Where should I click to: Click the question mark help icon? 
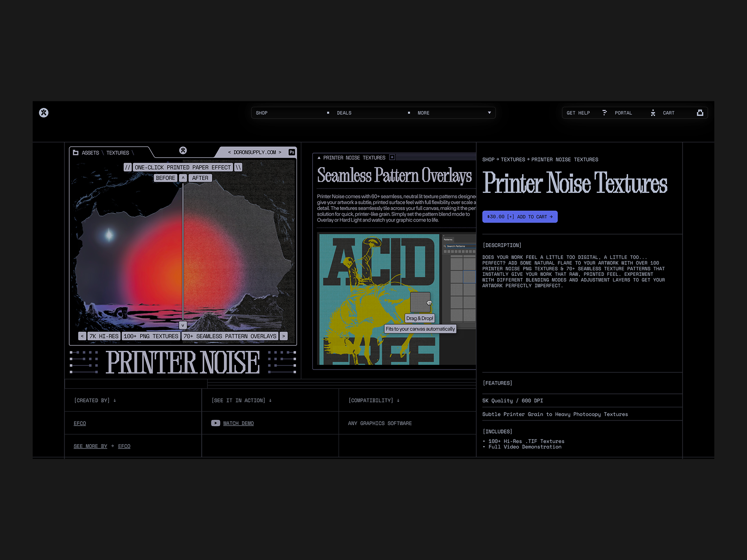click(x=605, y=112)
